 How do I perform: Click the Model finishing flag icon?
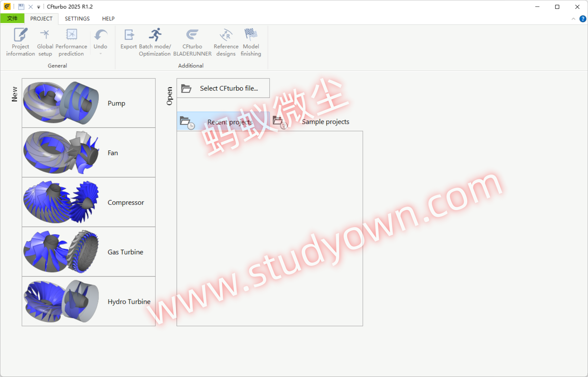(x=251, y=35)
